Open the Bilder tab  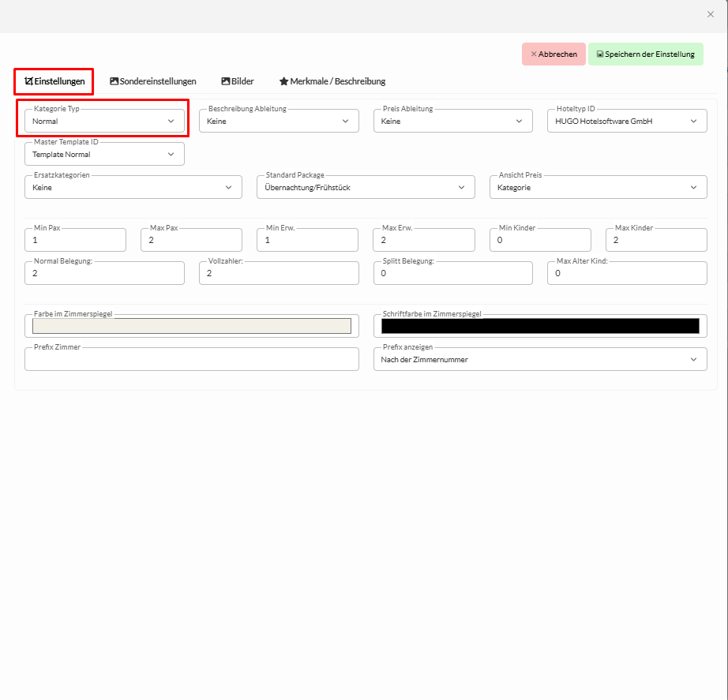point(238,81)
